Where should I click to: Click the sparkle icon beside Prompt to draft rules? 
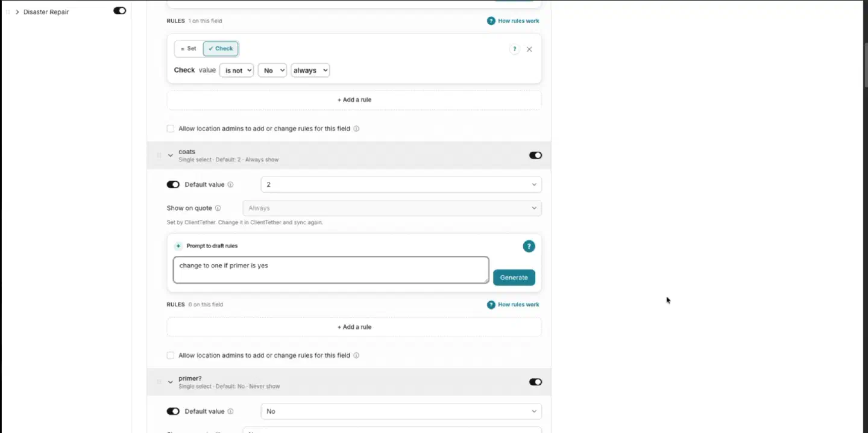pyautogui.click(x=178, y=246)
